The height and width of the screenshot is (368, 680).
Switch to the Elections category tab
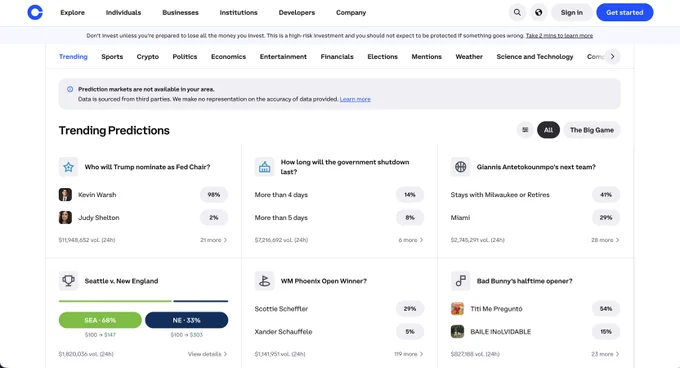[382, 57]
